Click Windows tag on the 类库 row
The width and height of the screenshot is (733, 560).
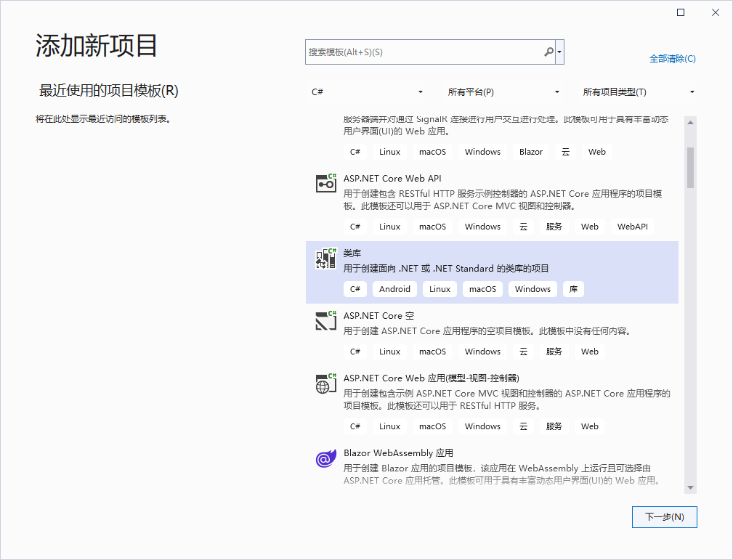click(532, 289)
